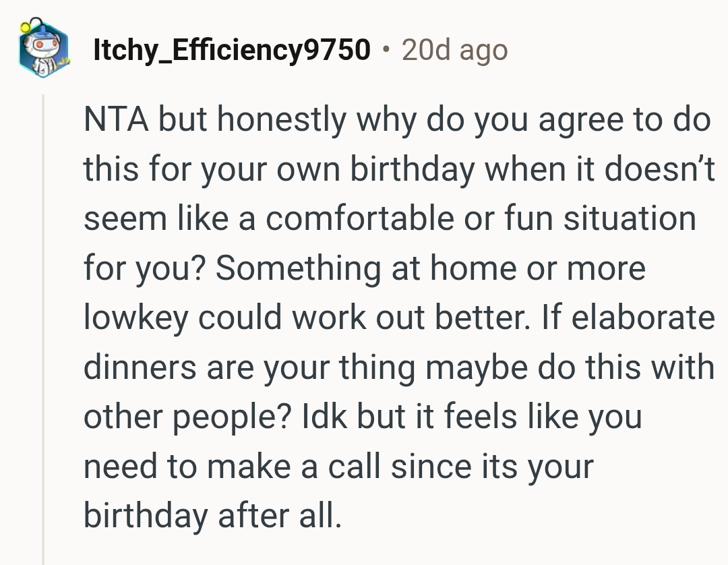Click the word "doesn't" in the second line
Screen dimensions: 728x565
coord(659,170)
